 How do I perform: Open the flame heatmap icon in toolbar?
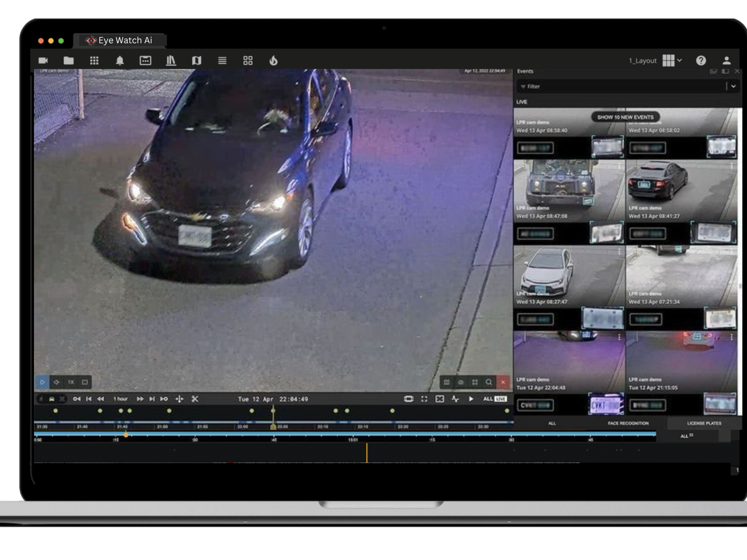point(274,61)
